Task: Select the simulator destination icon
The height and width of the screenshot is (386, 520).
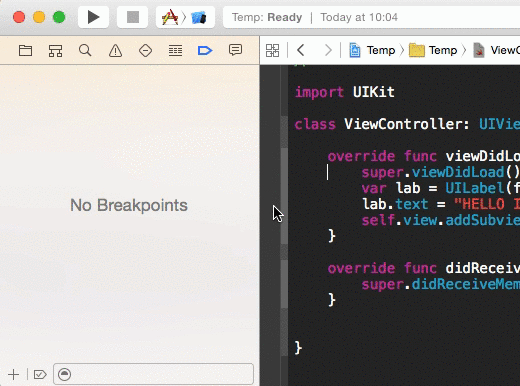Action: pyautogui.click(x=199, y=17)
